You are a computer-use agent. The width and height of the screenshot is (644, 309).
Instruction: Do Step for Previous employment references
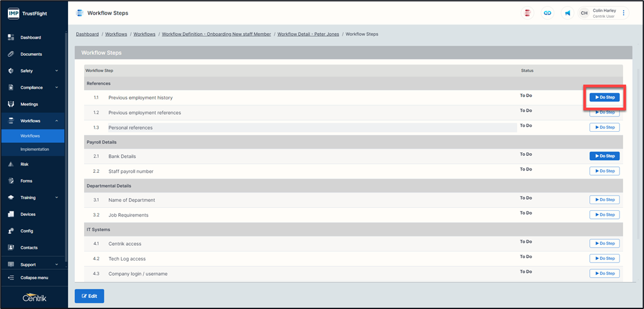[x=605, y=112]
